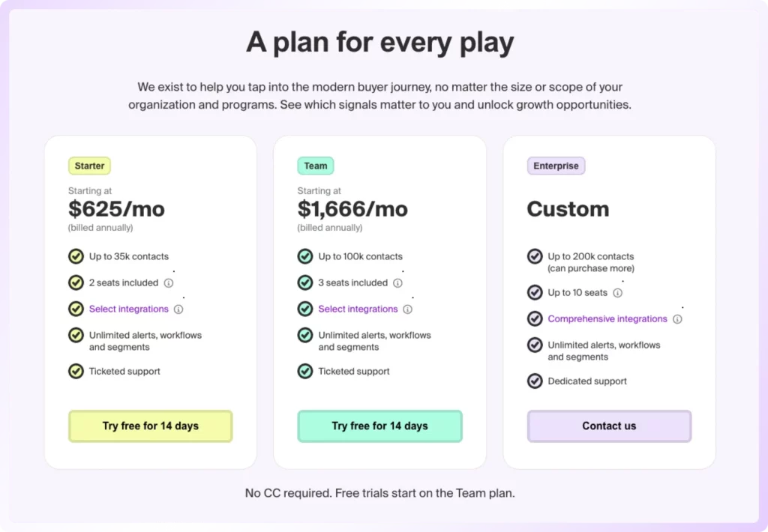
Task: Click info icon next to Comprehensive integrations
Action: 677,319
